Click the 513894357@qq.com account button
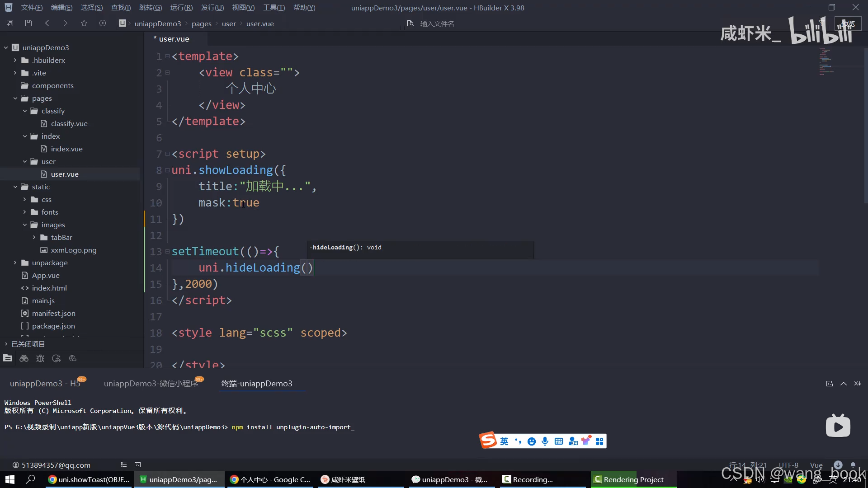Image resolution: width=868 pixels, height=488 pixels. [x=51, y=465]
